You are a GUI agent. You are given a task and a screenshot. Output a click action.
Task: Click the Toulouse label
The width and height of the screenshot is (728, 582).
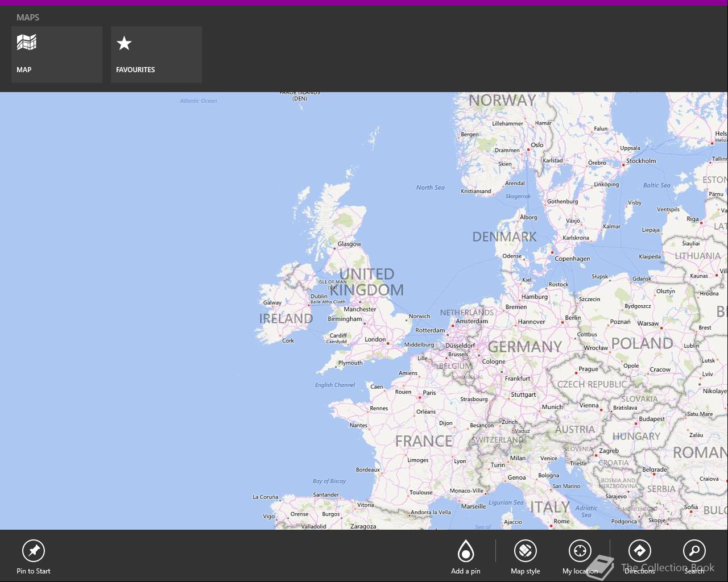(x=421, y=493)
